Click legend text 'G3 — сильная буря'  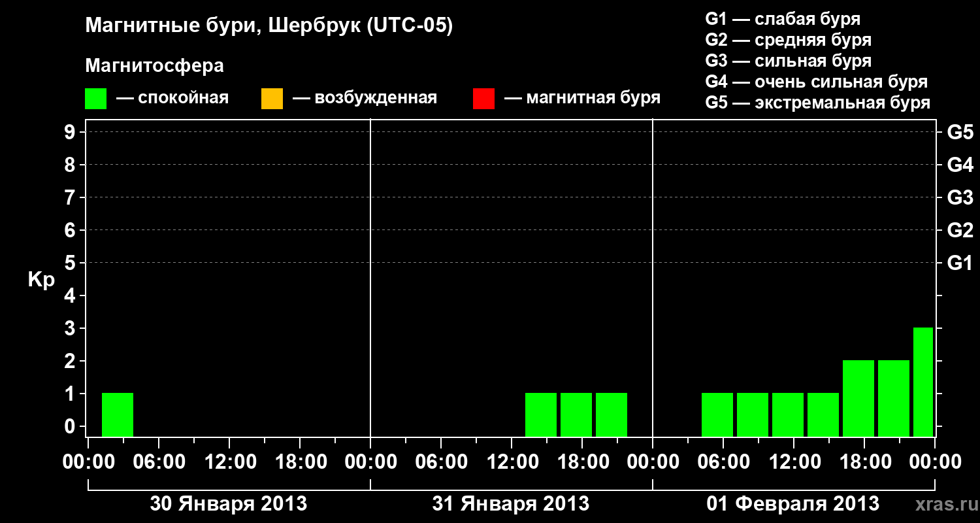tap(789, 61)
